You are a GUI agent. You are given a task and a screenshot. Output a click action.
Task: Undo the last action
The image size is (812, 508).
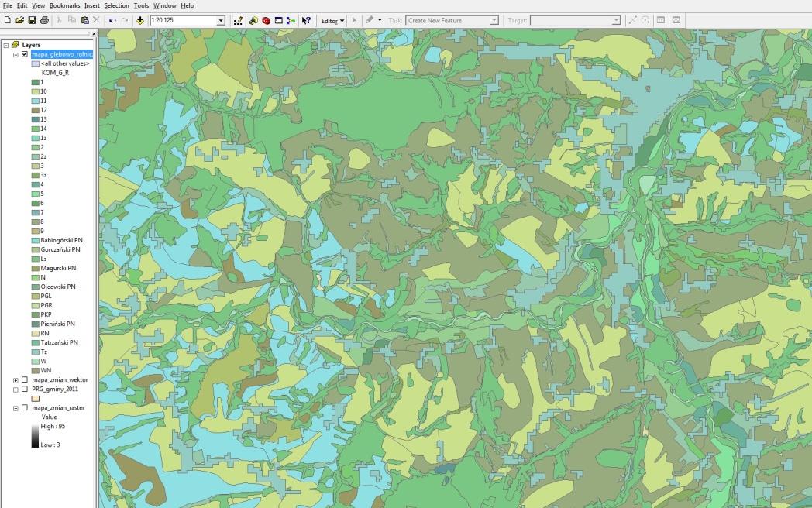112,20
